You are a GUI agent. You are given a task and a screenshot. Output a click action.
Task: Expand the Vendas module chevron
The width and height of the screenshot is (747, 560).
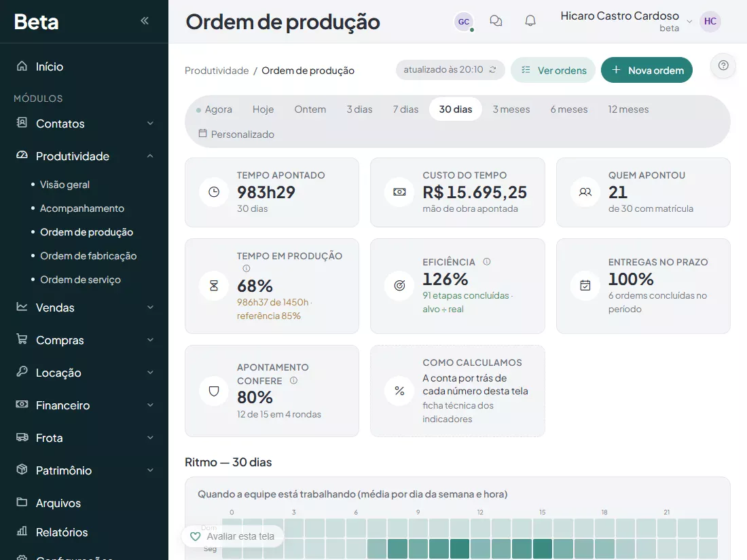[x=150, y=307]
